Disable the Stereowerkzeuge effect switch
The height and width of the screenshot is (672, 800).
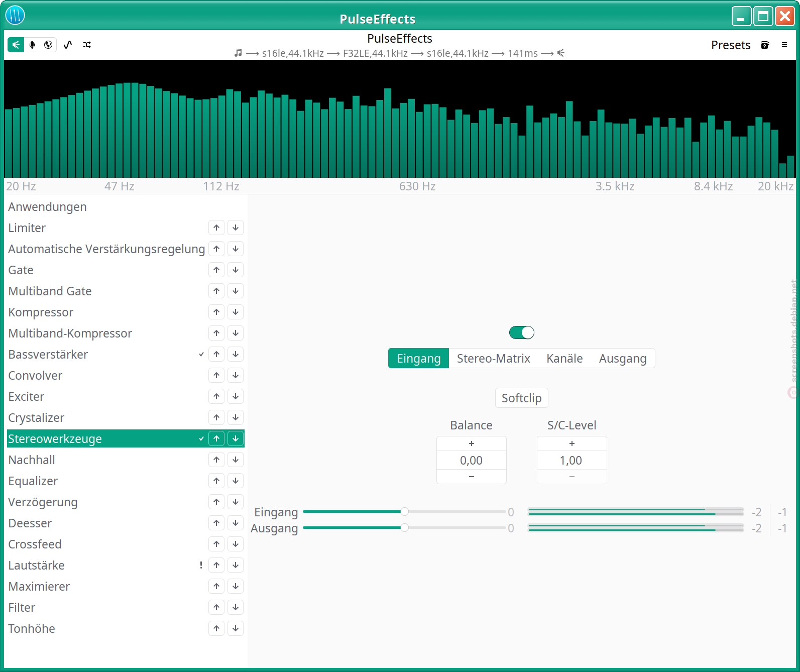522,332
